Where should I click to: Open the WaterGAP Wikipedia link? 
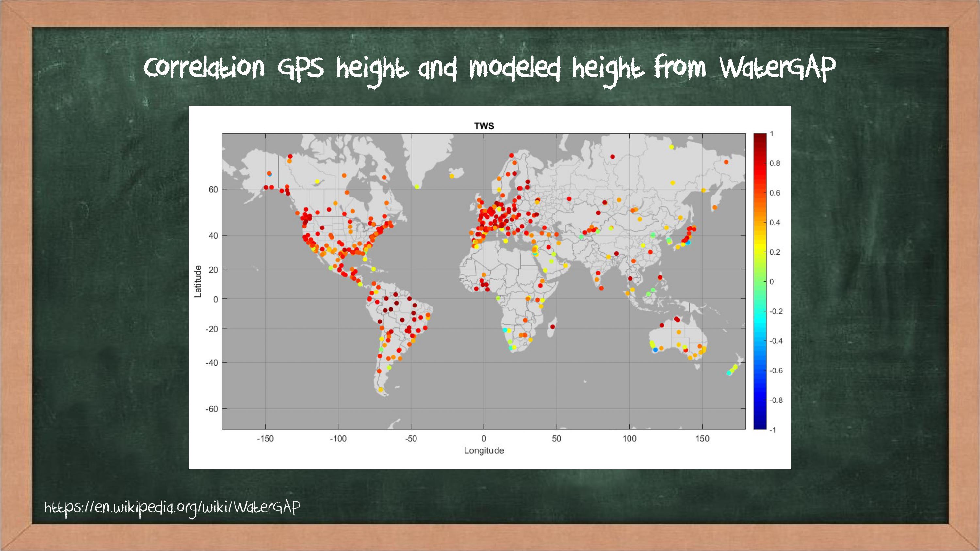point(172,507)
